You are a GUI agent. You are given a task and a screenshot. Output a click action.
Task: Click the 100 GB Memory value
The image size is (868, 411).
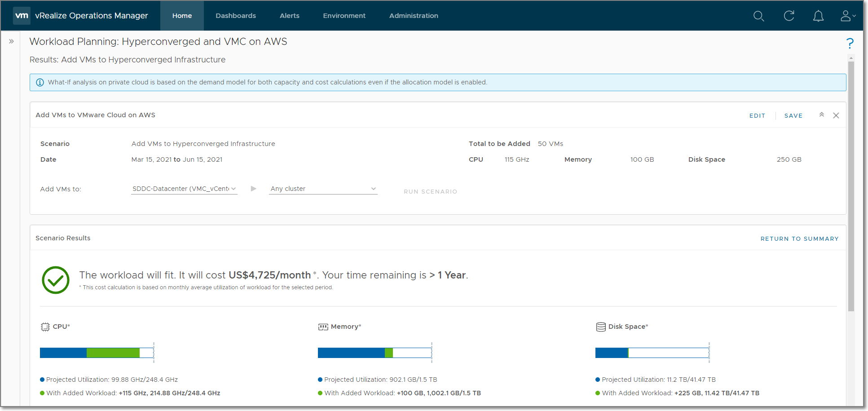(642, 159)
